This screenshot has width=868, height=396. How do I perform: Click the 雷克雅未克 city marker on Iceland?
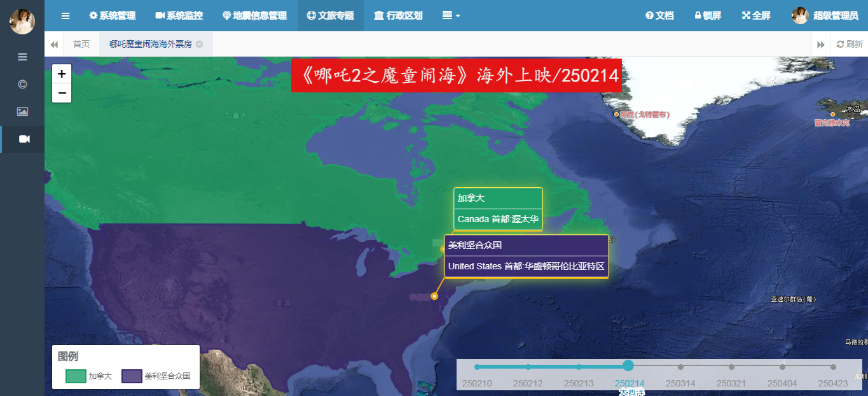coord(832,115)
